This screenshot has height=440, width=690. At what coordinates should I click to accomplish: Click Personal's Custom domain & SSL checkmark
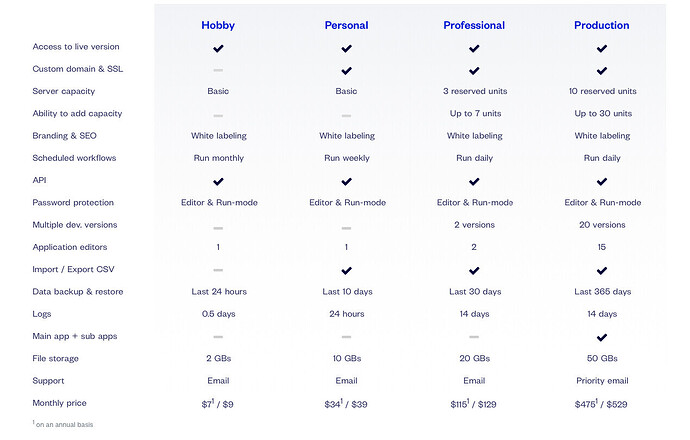346,71
